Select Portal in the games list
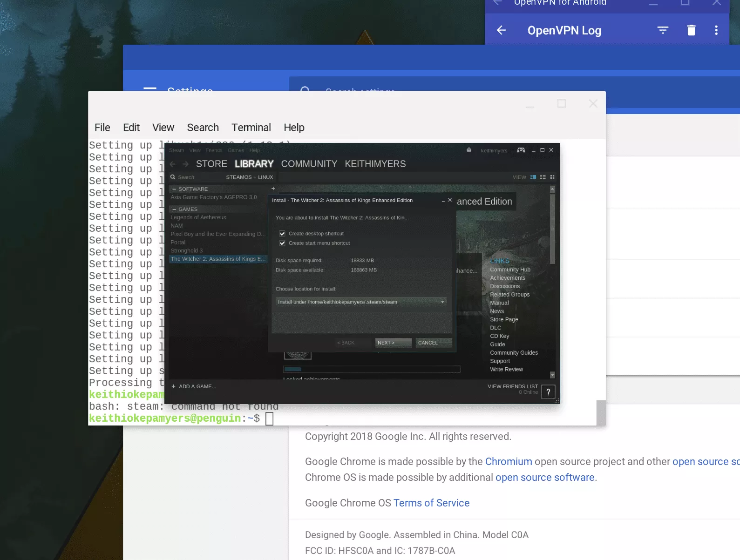 coord(178,243)
